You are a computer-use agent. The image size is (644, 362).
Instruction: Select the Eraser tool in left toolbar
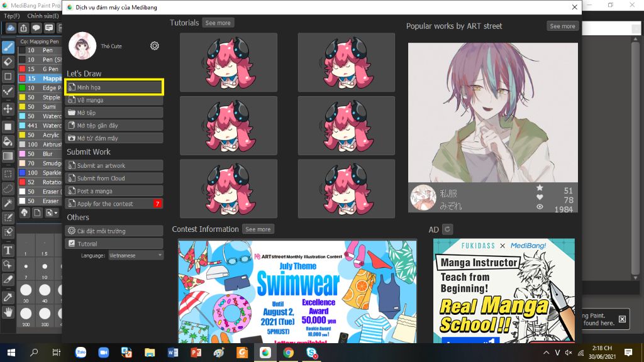(8, 62)
